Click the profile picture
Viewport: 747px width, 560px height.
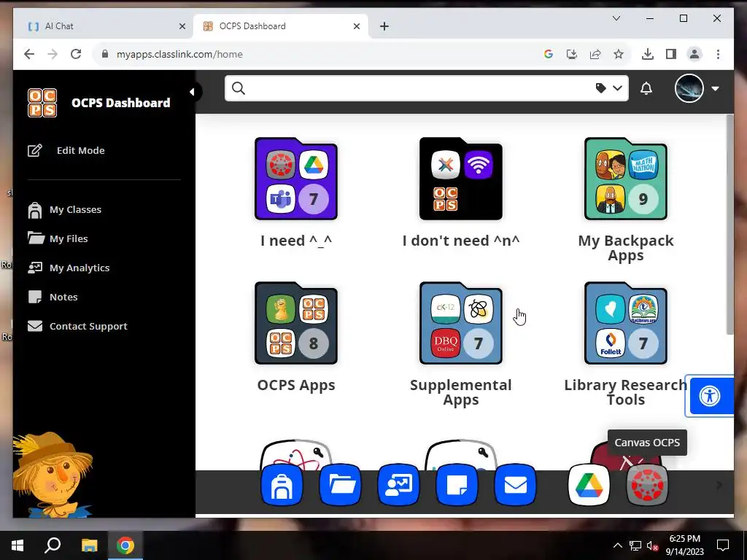(689, 88)
